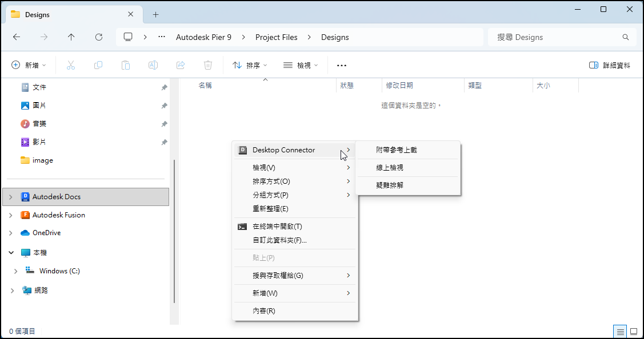Close the Designs tab
This screenshot has width=644, height=339.
pos(131,14)
